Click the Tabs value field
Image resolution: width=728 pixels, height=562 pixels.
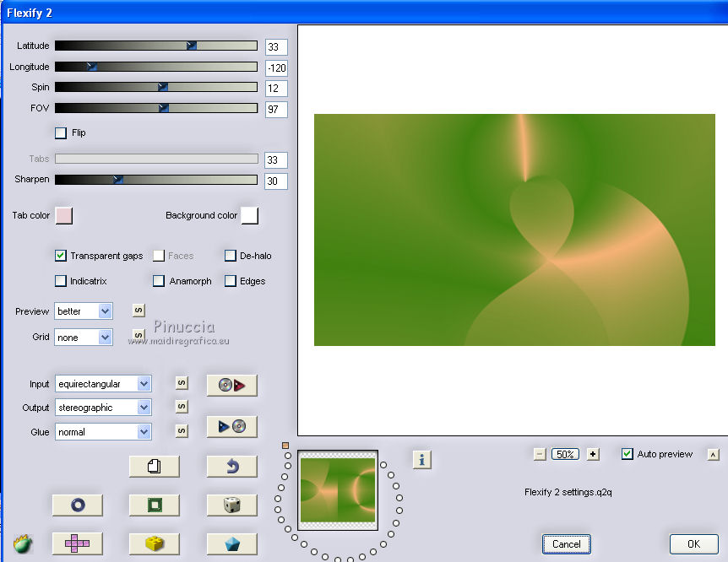(x=276, y=160)
